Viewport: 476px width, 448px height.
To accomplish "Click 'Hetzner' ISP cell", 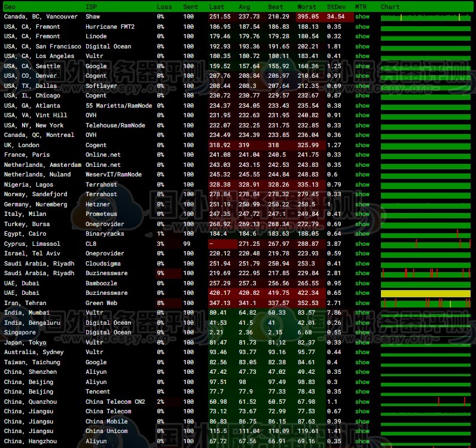I will (x=97, y=205).
